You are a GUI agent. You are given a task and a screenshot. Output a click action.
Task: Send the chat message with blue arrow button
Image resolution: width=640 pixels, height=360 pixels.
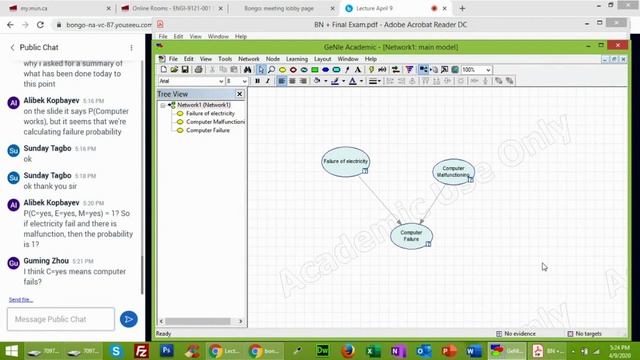click(x=129, y=319)
